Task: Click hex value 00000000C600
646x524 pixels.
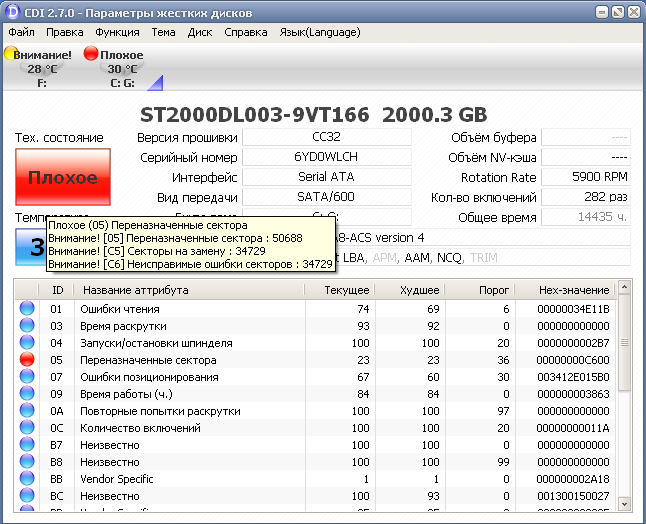Action: 573,360
